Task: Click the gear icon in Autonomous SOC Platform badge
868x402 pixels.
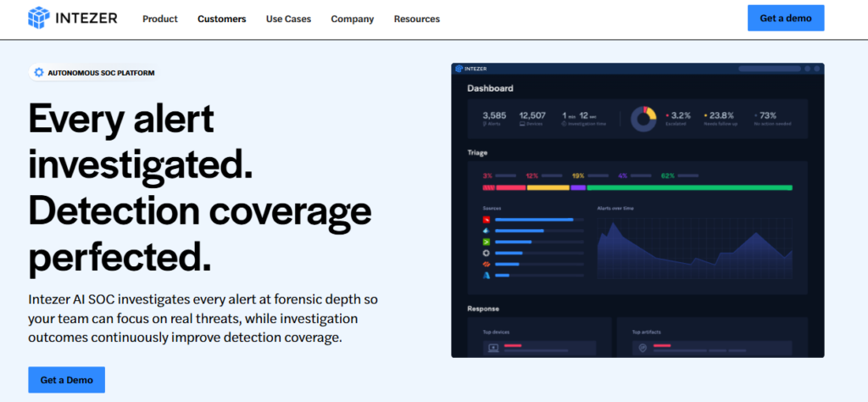Action: (x=38, y=73)
